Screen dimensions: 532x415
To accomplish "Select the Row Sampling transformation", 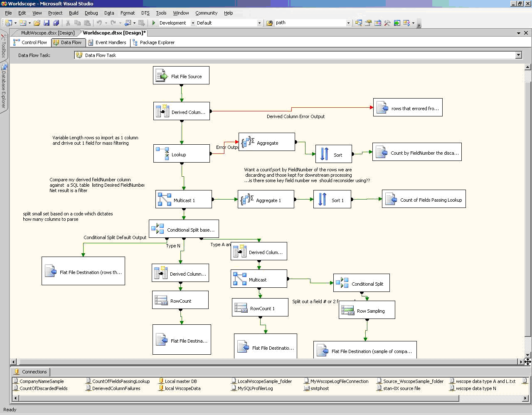I will 367,311.
